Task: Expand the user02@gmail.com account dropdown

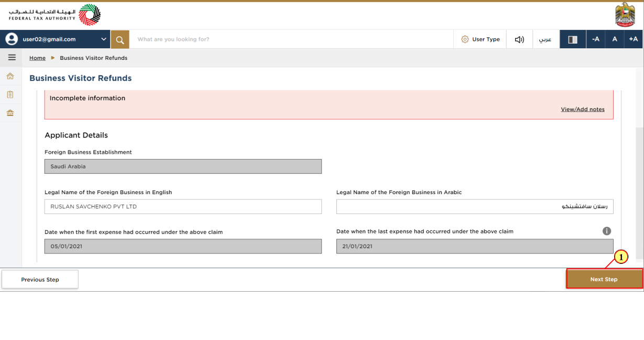Action: click(103, 39)
